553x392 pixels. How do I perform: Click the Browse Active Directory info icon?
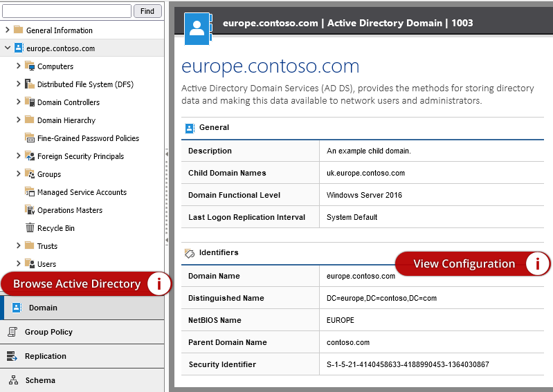(158, 283)
